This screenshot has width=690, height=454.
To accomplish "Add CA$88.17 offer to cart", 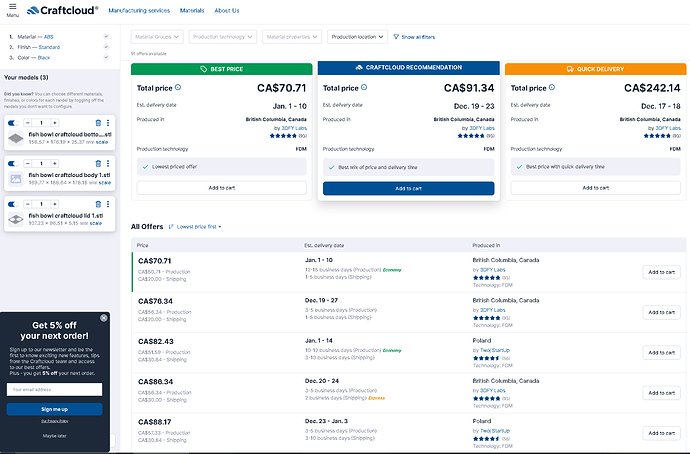I will pos(661,433).
